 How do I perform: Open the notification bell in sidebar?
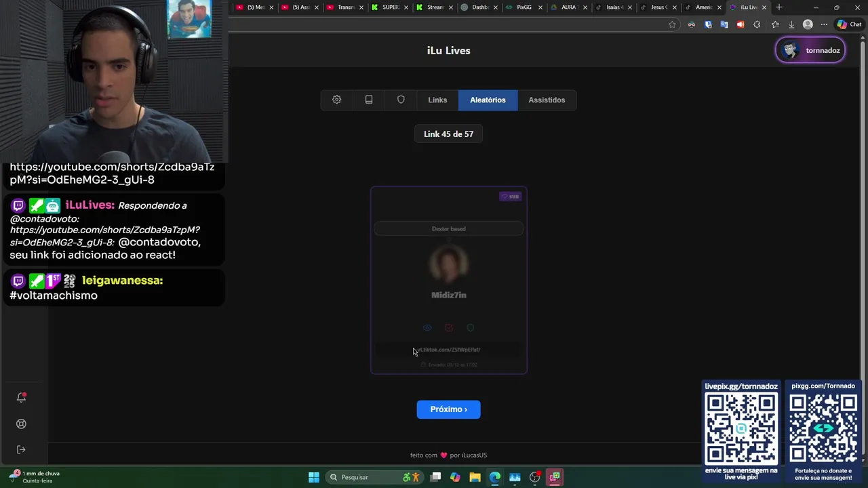click(21, 397)
